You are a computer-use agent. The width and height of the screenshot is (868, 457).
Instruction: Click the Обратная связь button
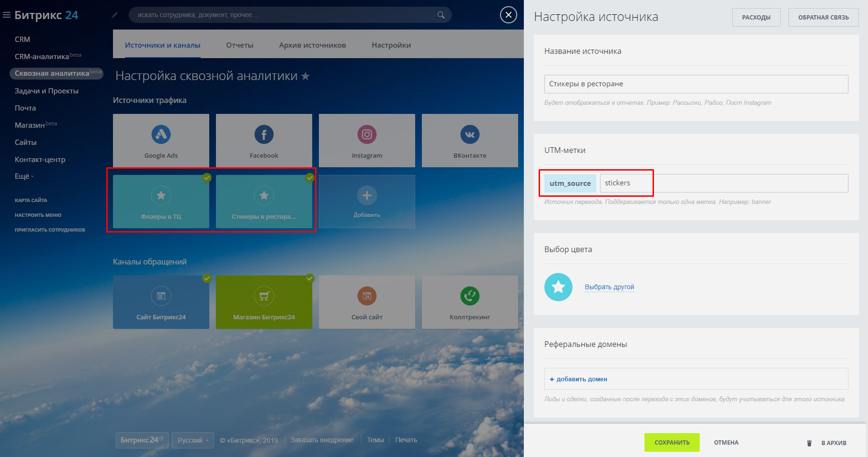[x=824, y=18]
